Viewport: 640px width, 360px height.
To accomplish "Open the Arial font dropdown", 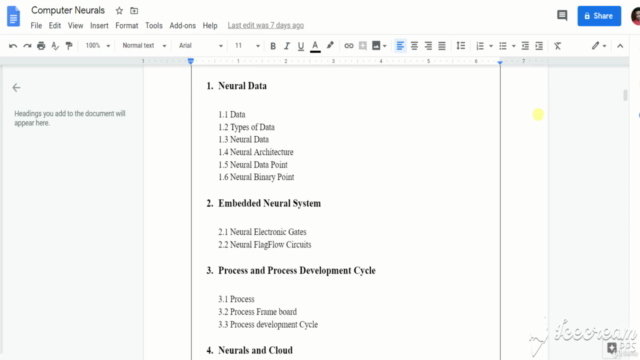I will coord(200,46).
